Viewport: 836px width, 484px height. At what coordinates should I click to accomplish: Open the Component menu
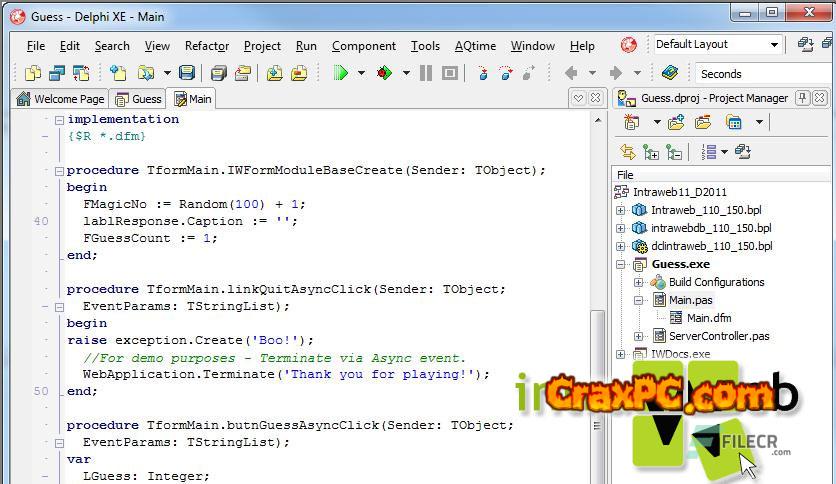364,46
